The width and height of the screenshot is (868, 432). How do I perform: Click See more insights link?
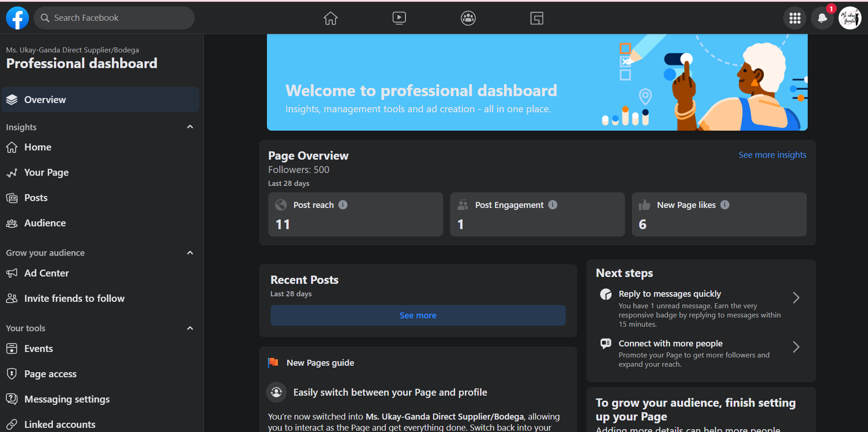tap(772, 155)
